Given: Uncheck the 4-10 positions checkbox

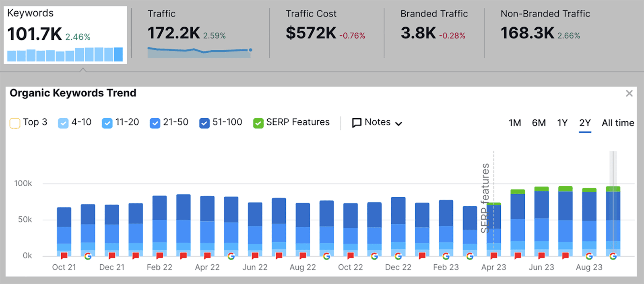Looking at the screenshot, I should [x=63, y=123].
